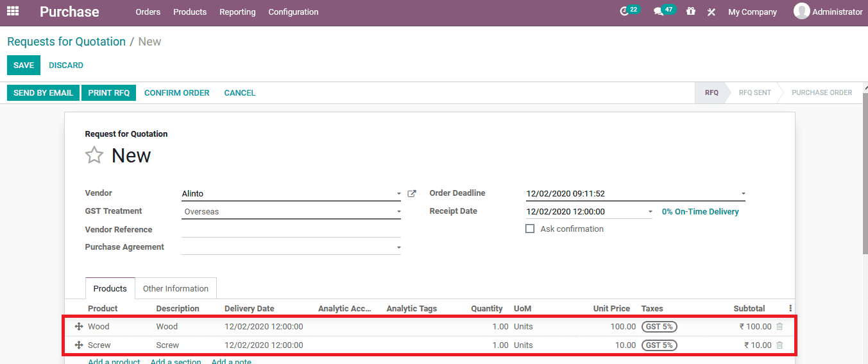868x364 pixels.
Task: Select the RFQ status stage
Action: tap(711, 92)
